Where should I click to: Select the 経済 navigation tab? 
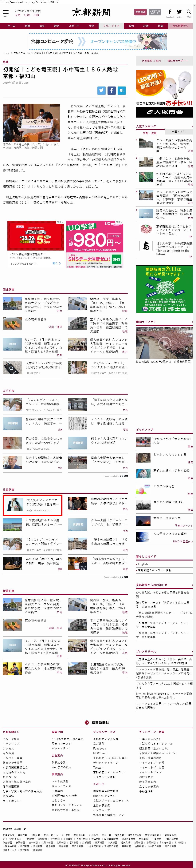pos(146,26)
